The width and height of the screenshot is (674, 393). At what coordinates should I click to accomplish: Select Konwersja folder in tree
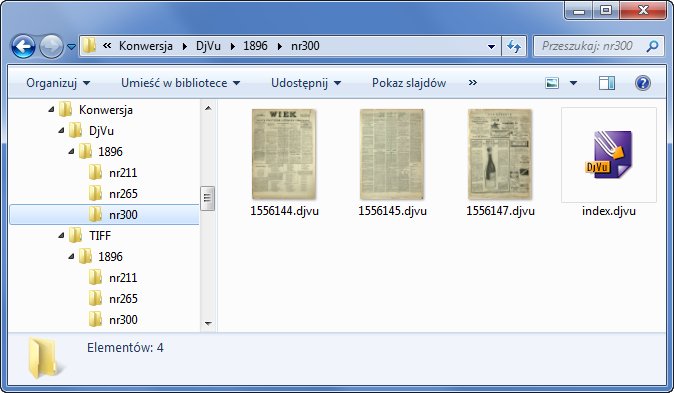[106, 110]
